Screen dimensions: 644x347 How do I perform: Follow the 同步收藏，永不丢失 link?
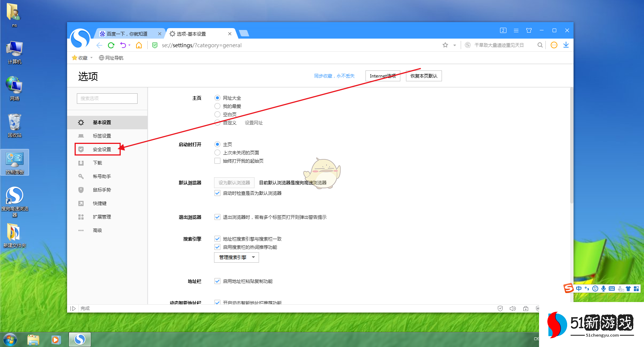click(334, 75)
